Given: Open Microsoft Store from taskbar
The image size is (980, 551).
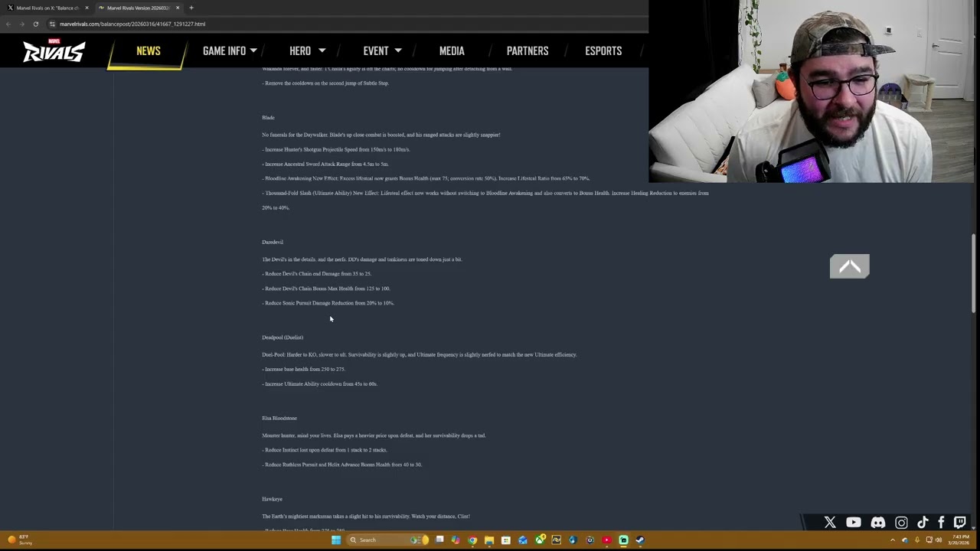Looking at the screenshot, I should pos(506,540).
